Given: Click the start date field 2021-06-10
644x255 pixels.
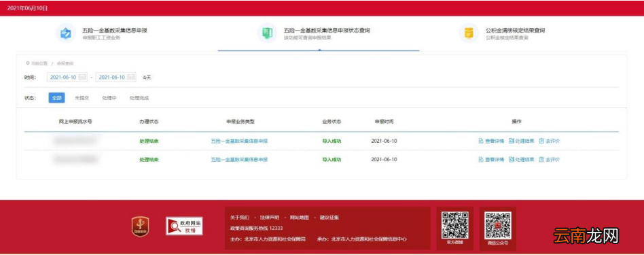Looking at the screenshot, I should point(67,77).
